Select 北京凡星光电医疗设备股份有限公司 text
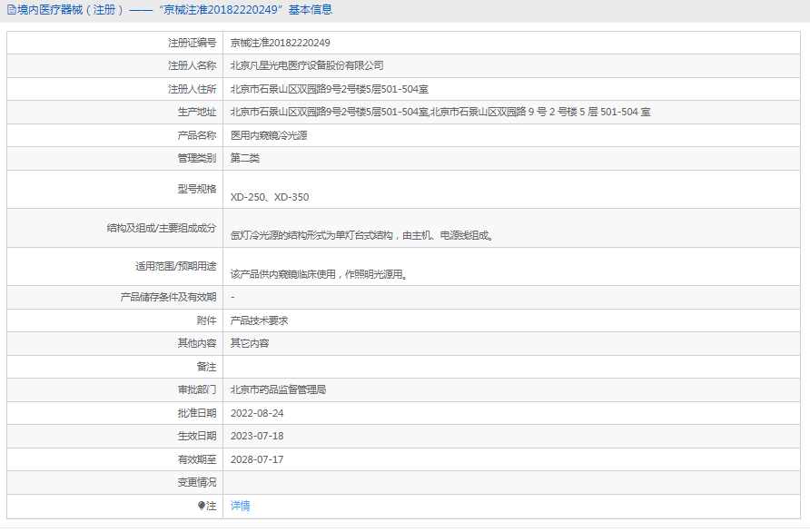 tap(307, 65)
